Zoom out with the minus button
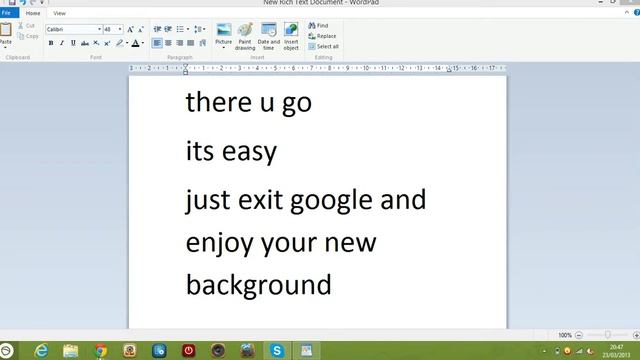 pyautogui.click(x=579, y=335)
